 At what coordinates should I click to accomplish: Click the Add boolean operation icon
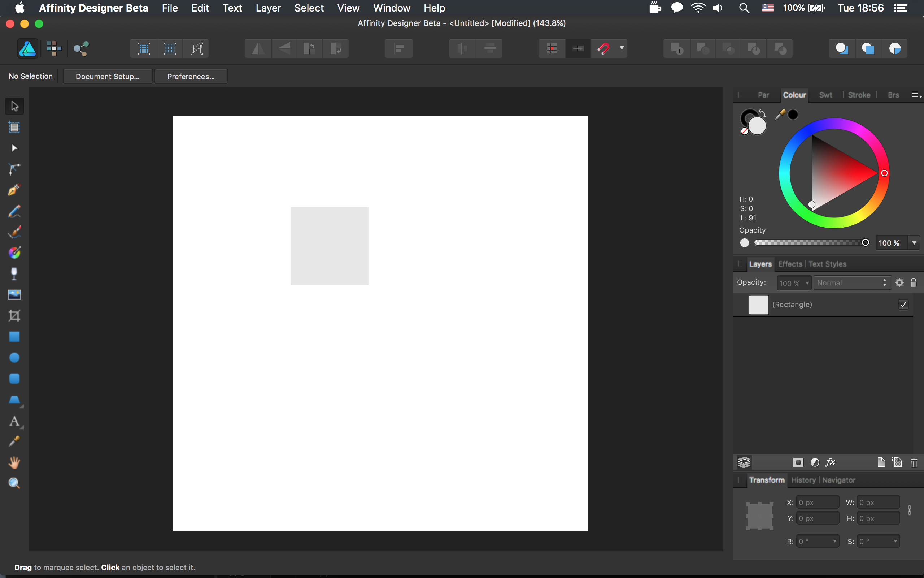tap(677, 48)
